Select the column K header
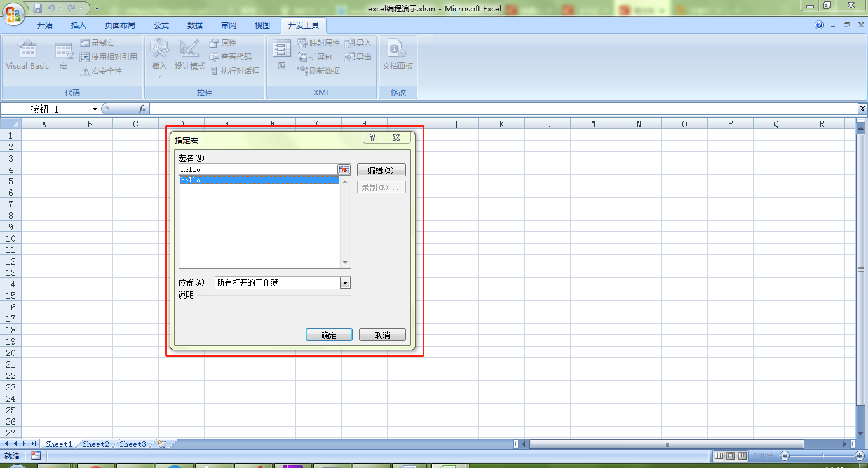The height and width of the screenshot is (468, 868). (501, 124)
